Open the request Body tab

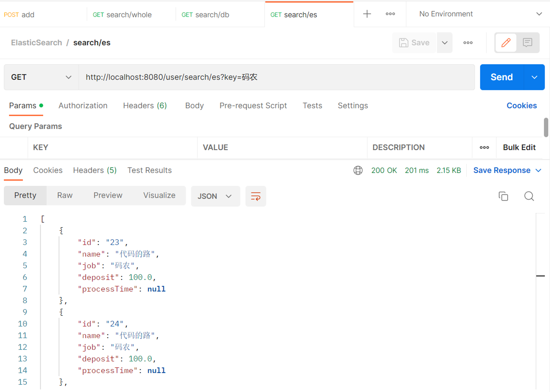194,106
